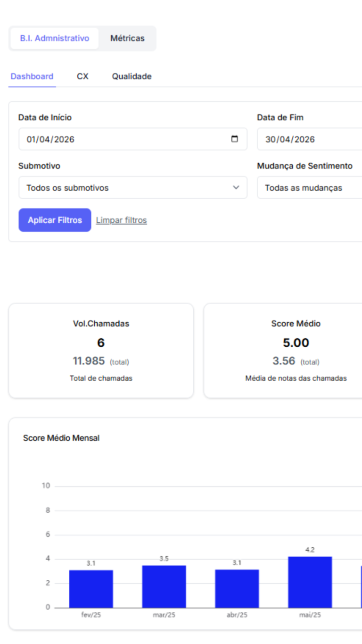Open calendar picker icon in Data de Início

click(x=235, y=139)
